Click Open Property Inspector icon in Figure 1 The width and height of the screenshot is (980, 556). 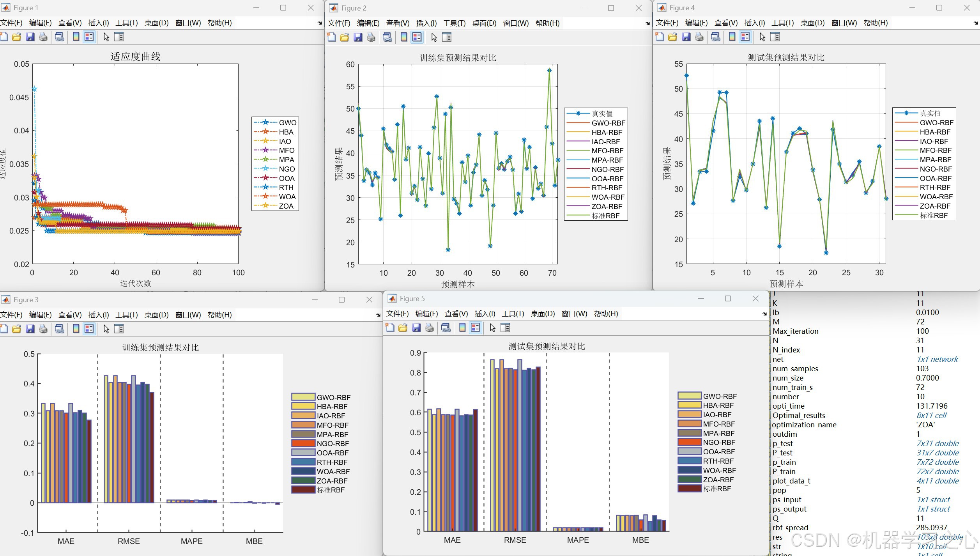point(119,37)
